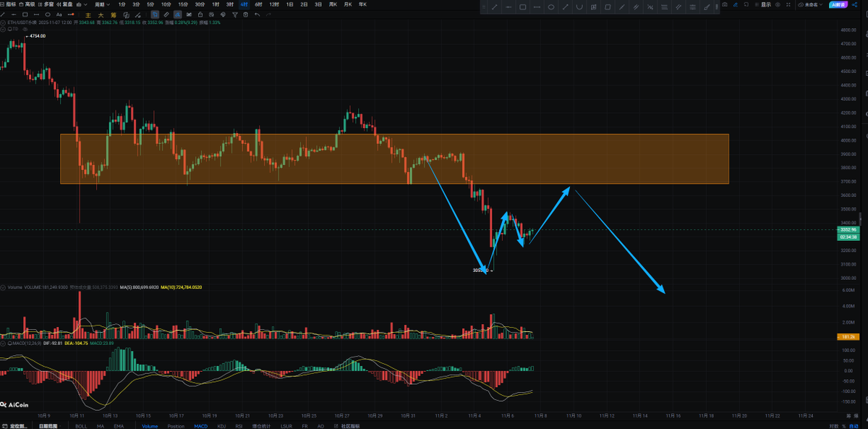Image resolution: width=868 pixels, height=429 pixels.
Task: Switch to the Position sub-indicator tab
Action: tap(176, 426)
